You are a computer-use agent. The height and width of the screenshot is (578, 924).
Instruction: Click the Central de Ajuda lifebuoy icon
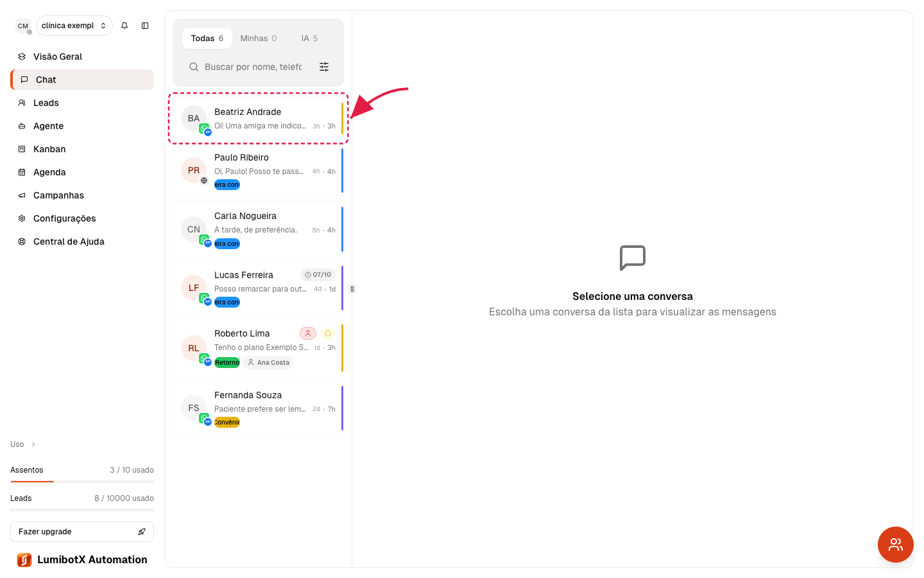click(22, 241)
